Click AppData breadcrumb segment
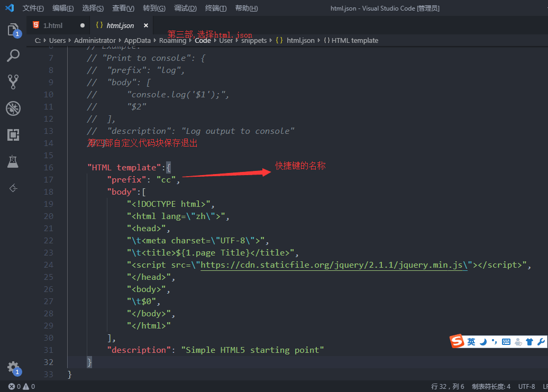The height and width of the screenshot is (392, 548). (138, 41)
